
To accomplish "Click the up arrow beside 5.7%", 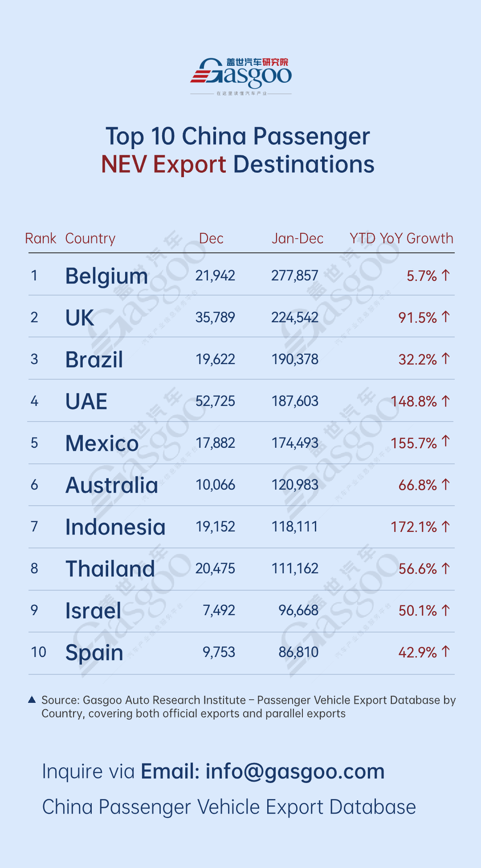I will pos(446,276).
